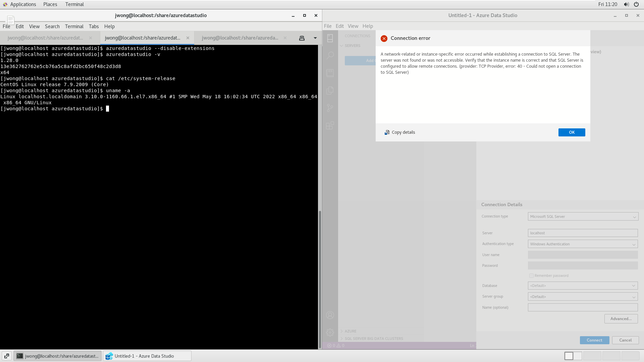
Task: Open the Connections view in Azure Data Studio
Action: click(330, 38)
